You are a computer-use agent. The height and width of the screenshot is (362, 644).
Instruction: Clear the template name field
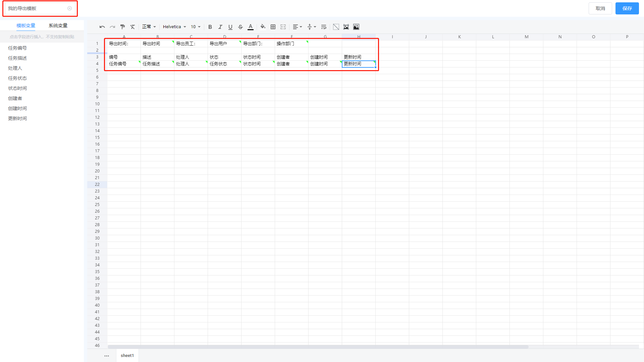pyautogui.click(x=69, y=8)
